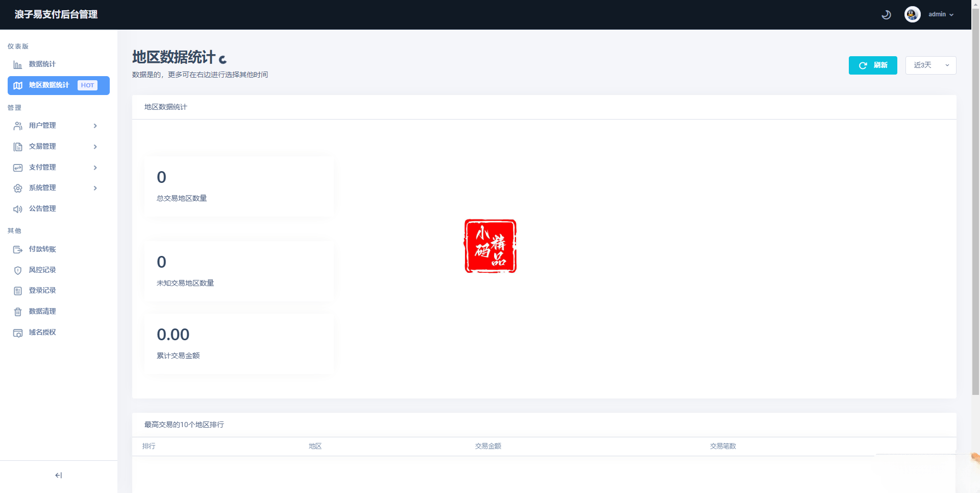Click the 域名授权 window icon
Screen dimensions: 980x493
[x=18, y=333]
